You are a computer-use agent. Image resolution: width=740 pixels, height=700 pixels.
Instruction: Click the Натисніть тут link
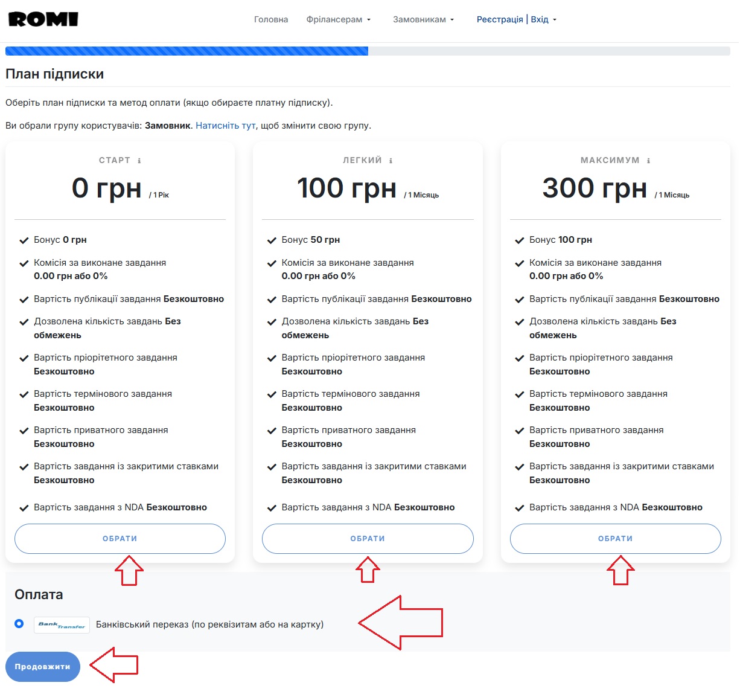pos(226,126)
